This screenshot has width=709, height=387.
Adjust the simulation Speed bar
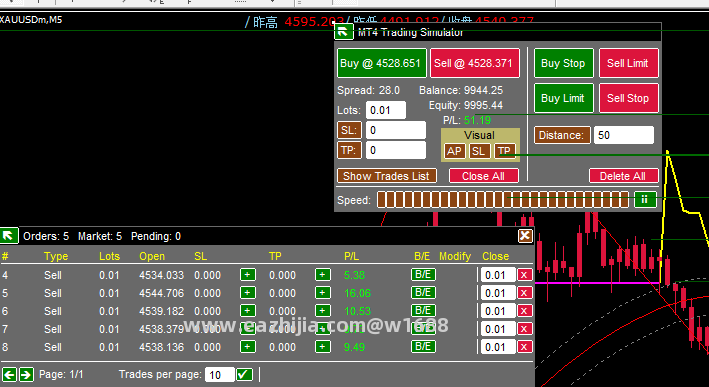[x=503, y=199]
